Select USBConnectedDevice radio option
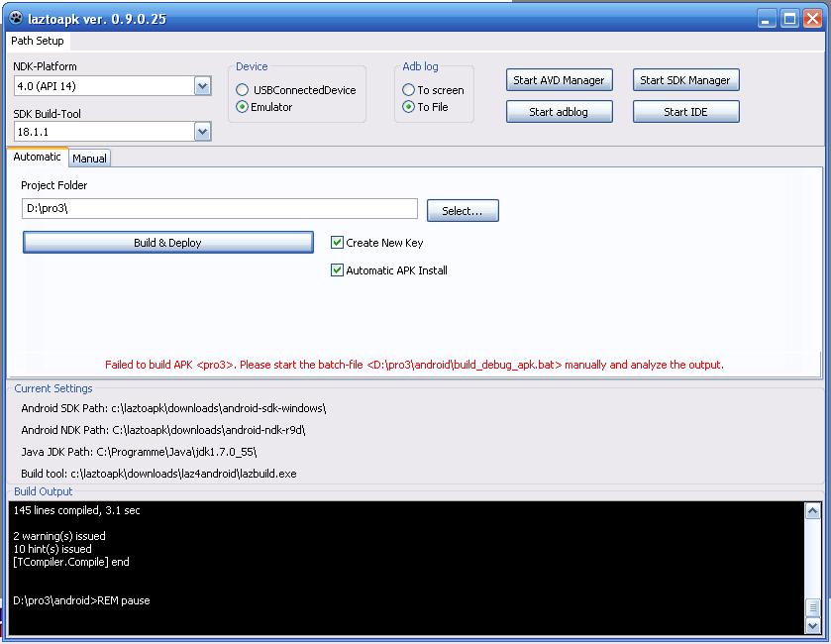Screen dimensions: 831x644 (x=243, y=90)
